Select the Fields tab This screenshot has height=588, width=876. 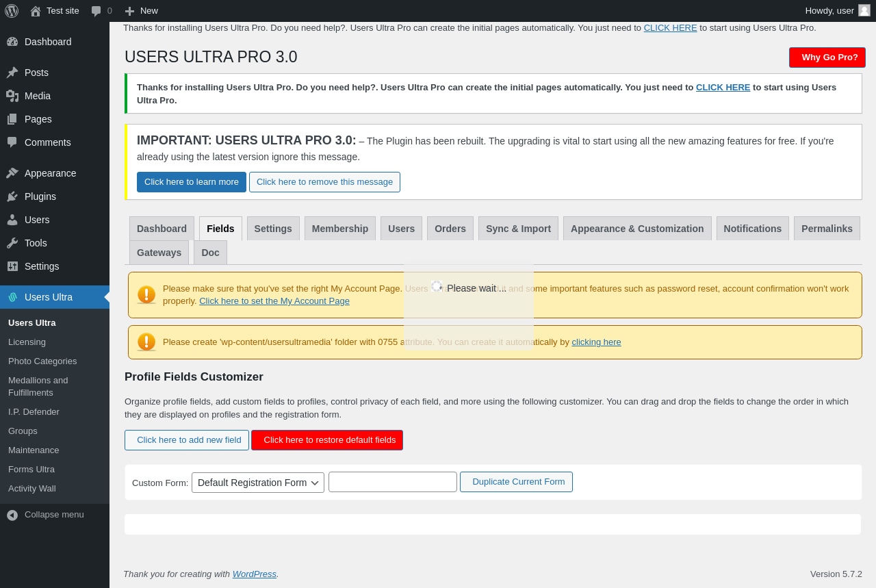click(x=220, y=229)
